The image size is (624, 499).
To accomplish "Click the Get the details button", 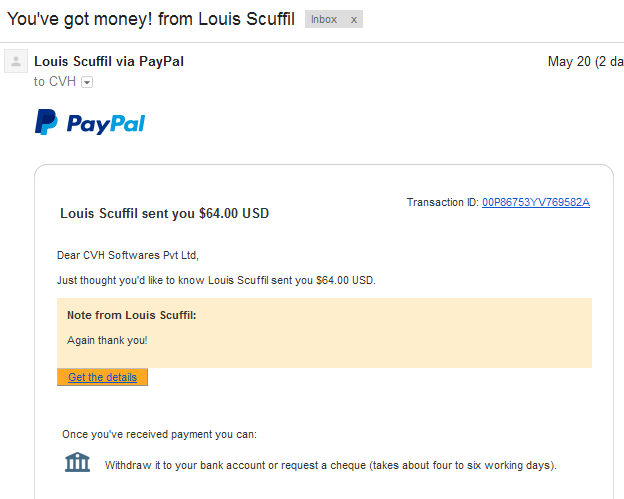I will pyautogui.click(x=102, y=377).
